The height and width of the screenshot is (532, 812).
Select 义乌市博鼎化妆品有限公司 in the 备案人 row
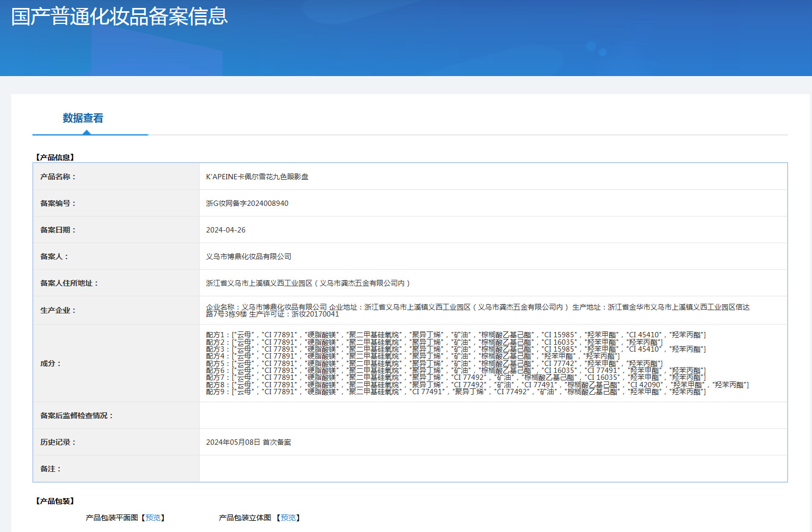click(x=249, y=256)
